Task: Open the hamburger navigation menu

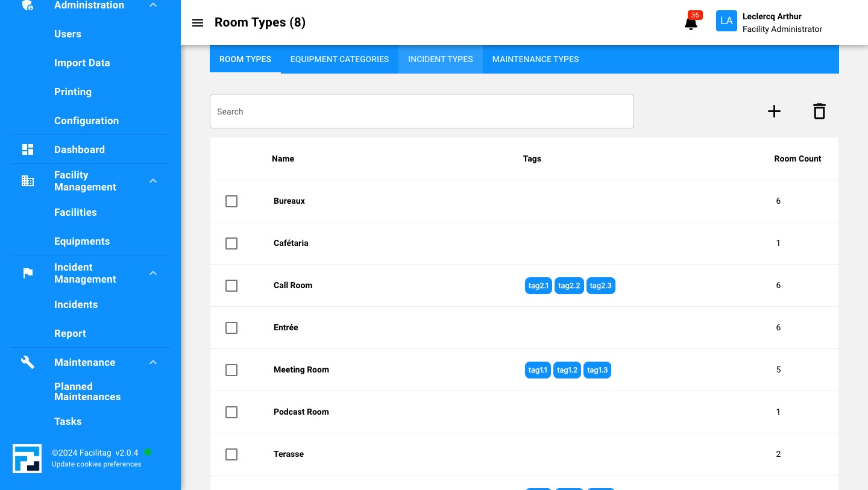Action: coord(198,23)
